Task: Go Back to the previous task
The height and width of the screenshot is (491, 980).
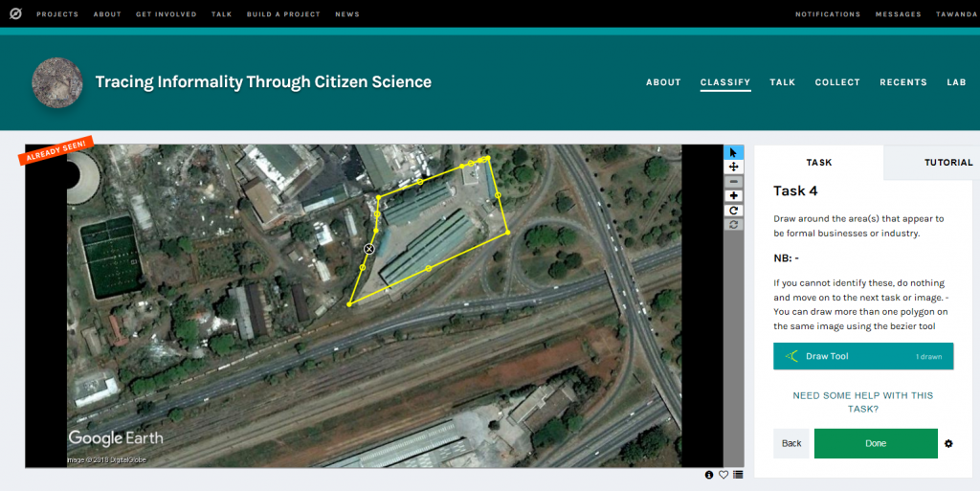Action: (791, 443)
